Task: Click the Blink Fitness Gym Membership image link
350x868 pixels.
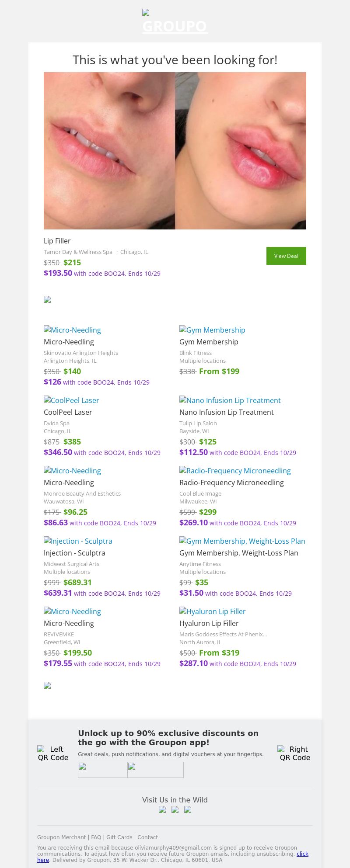Action: point(212,330)
